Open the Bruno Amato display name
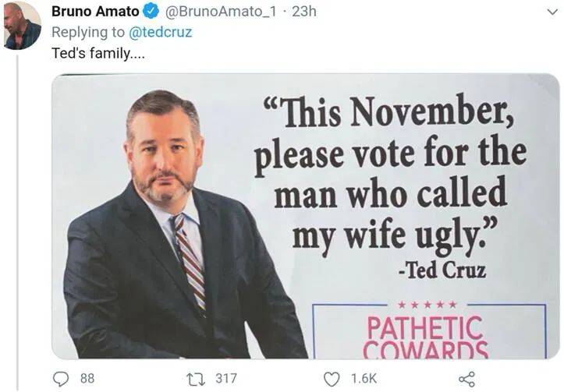This screenshot has width=564, height=392. pyautogui.click(x=96, y=12)
